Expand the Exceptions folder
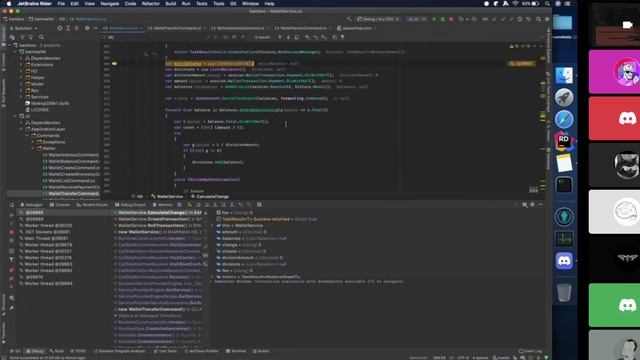The width and height of the screenshot is (640, 360). (x=33, y=142)
